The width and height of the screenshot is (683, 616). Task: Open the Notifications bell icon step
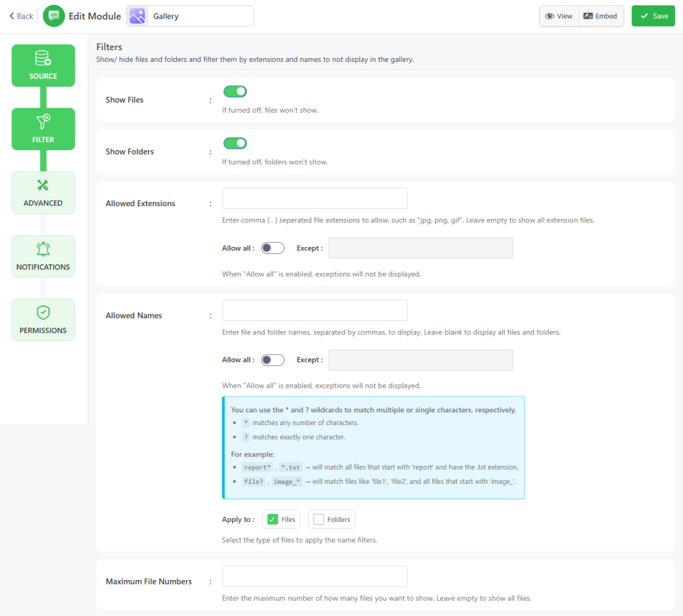point(43,250)
